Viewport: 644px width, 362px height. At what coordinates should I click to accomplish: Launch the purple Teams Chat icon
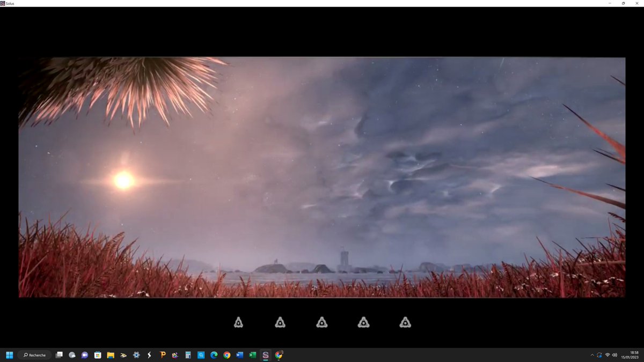click(x=85, y=355)
